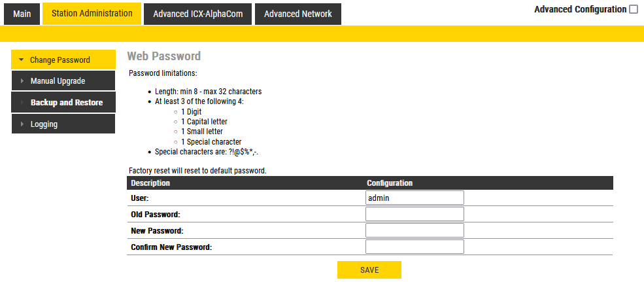Select the Station Administration tab
This screenshot has width=644, height=282.
[92, 14]
